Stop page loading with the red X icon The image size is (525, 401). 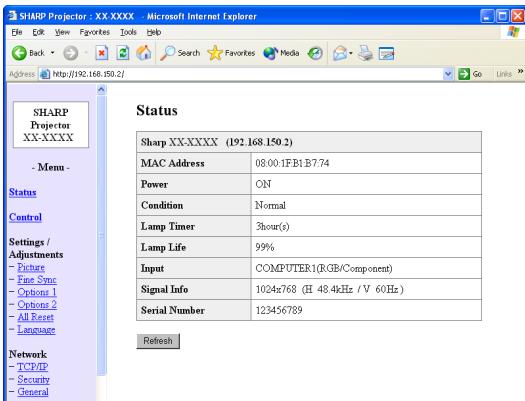tap(102, 53)
